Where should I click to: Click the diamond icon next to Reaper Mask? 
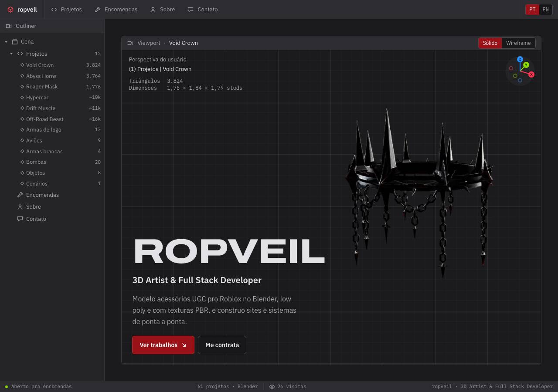pos(22,86)
